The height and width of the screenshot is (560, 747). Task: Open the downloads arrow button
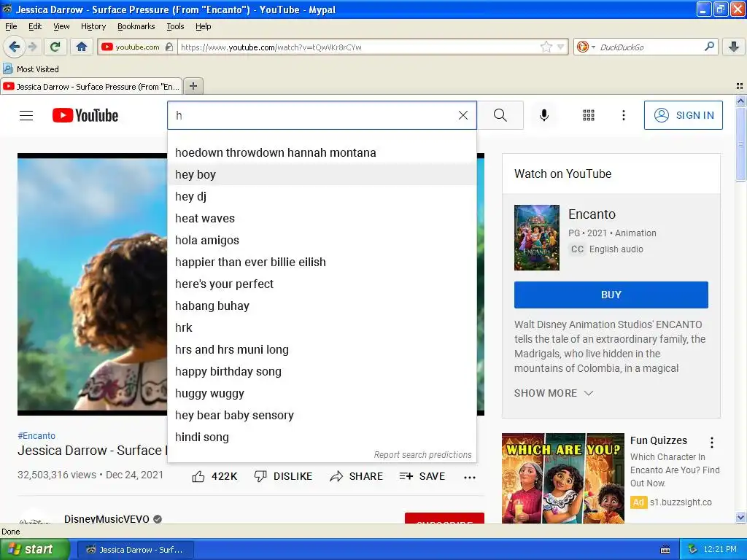pyautogui.click(x=734, y=47)
